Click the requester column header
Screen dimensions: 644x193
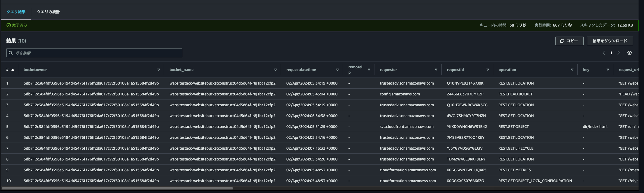click(388, 70)
